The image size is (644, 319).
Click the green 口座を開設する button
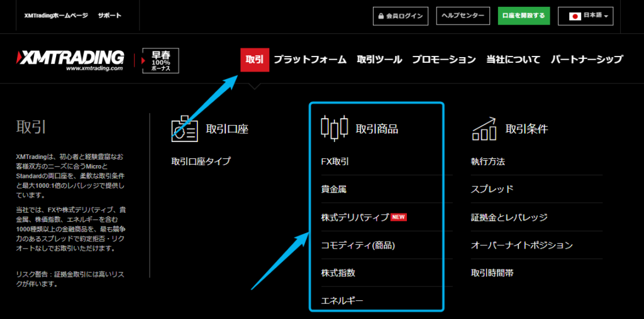coord(524,16)
